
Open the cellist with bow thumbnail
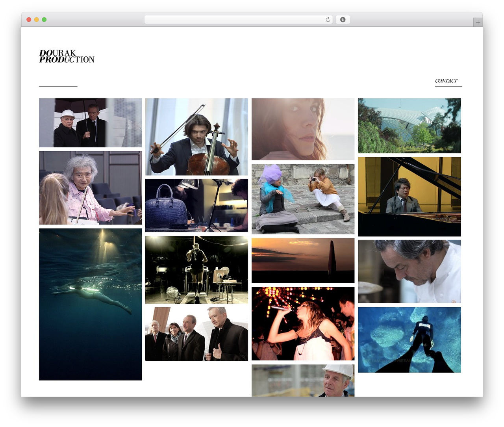pos(196,137)
